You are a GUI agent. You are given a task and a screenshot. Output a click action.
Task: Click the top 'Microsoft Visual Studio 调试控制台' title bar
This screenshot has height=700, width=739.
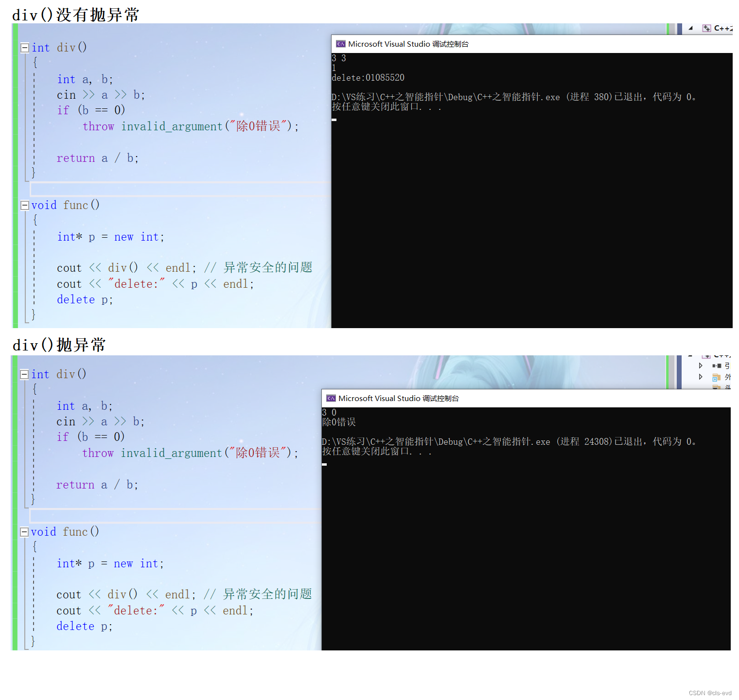point(532,44)
